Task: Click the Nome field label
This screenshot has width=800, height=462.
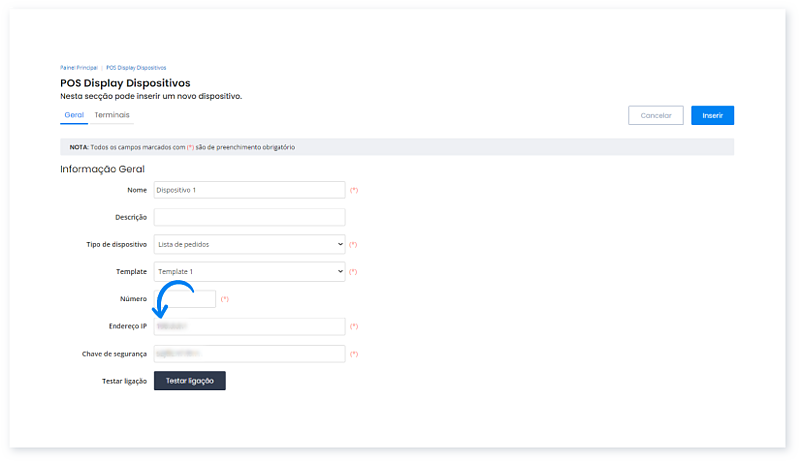Action: (137, 189)
